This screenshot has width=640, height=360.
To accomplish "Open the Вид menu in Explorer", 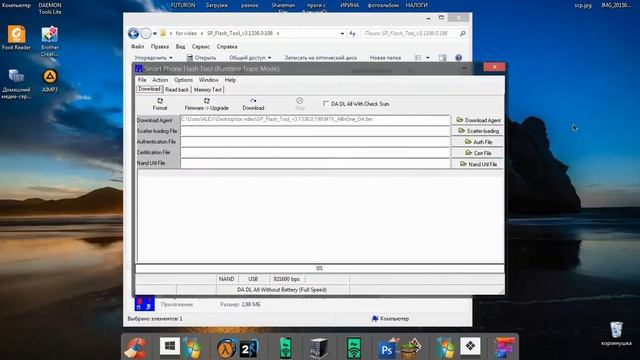I will (x=180, y=47).
